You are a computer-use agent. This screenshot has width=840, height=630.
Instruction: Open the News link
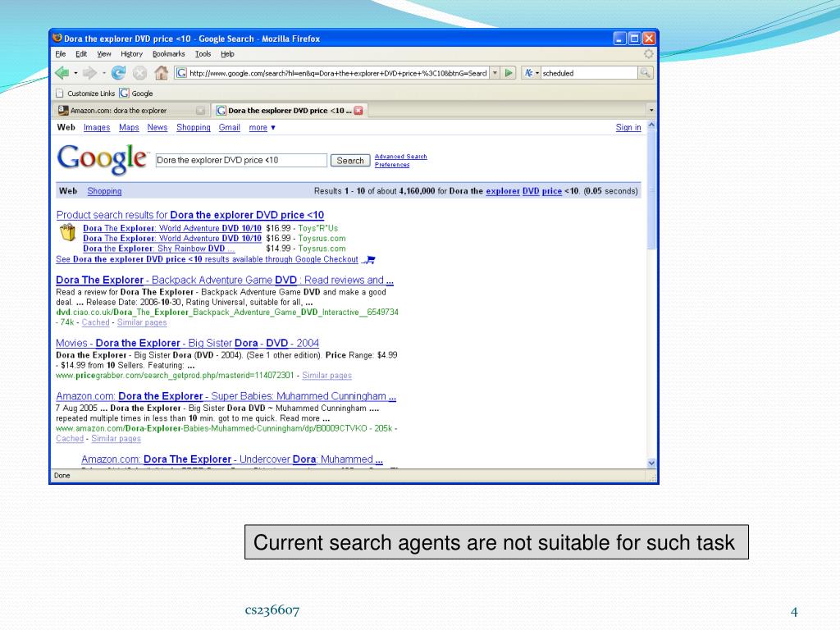point(157,127)
